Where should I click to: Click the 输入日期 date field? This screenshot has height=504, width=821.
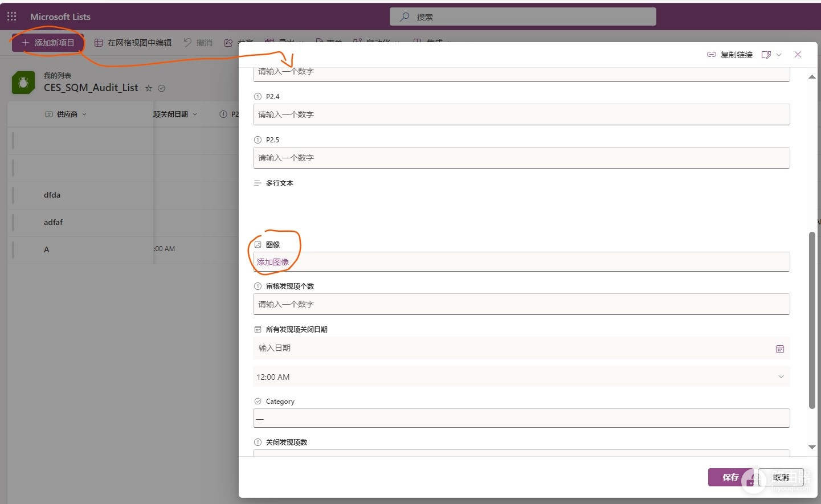click(521, 348)
